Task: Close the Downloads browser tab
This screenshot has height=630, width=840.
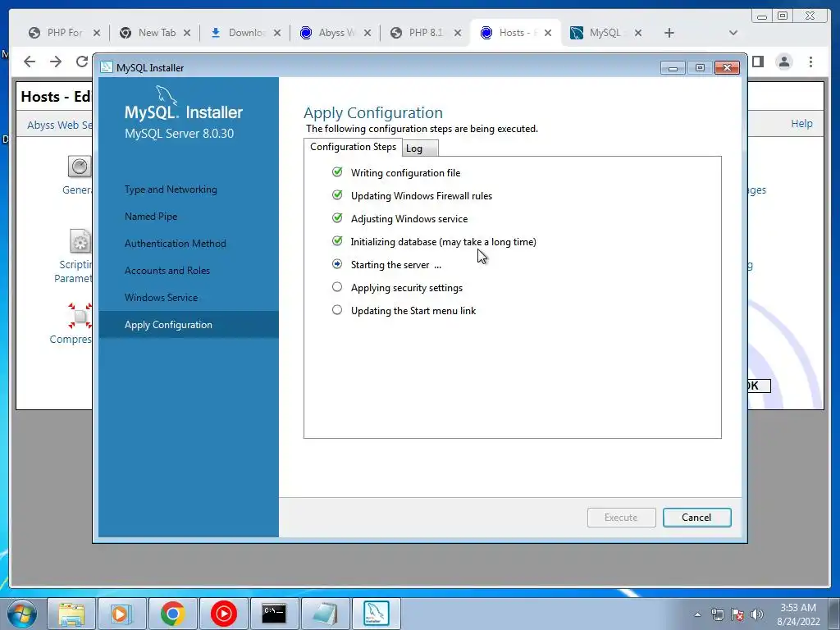Action: pos(277,33)
